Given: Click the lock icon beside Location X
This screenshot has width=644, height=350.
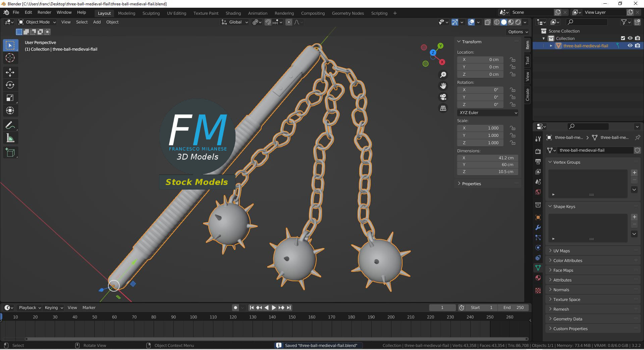Looking at the screenshot, I should tap(513, 59).
